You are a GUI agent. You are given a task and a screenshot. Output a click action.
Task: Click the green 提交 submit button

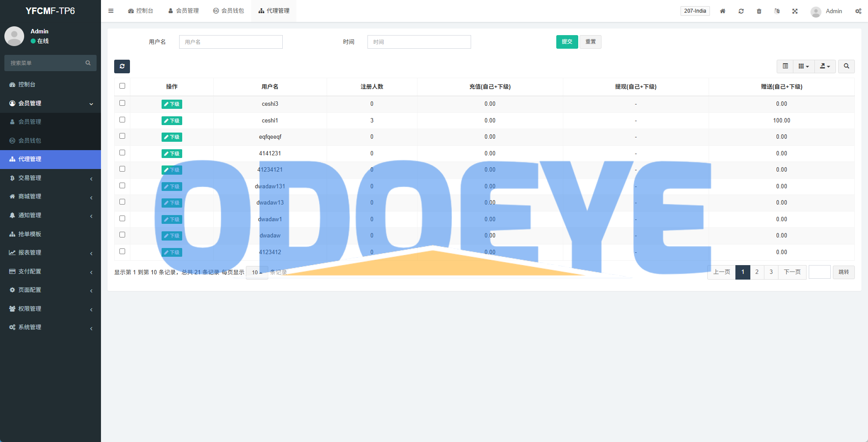pyautogui.click(x=567, y=42)
